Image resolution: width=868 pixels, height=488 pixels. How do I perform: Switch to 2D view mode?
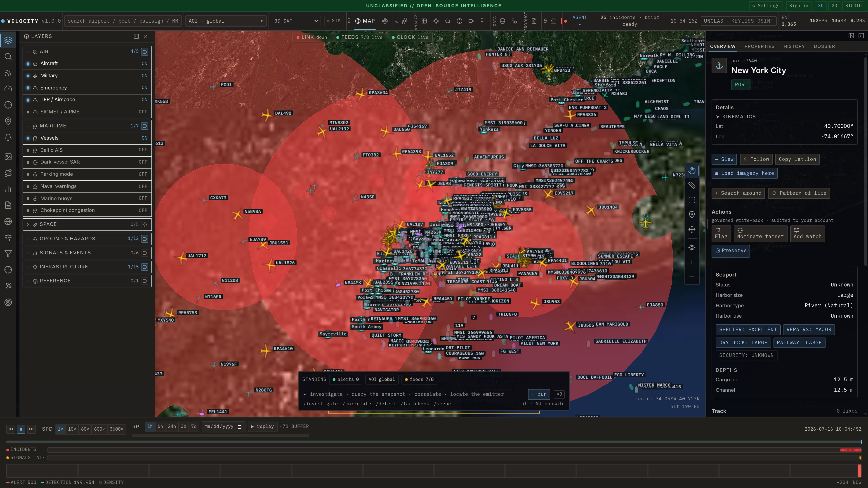pyautogui.click(x=834, y=6)
